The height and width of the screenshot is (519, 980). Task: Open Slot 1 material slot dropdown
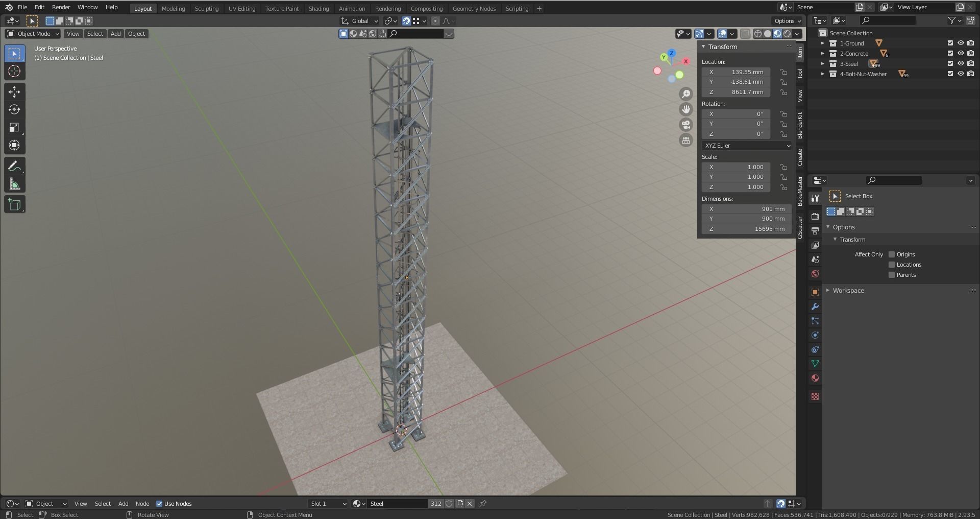coord(328,504)
